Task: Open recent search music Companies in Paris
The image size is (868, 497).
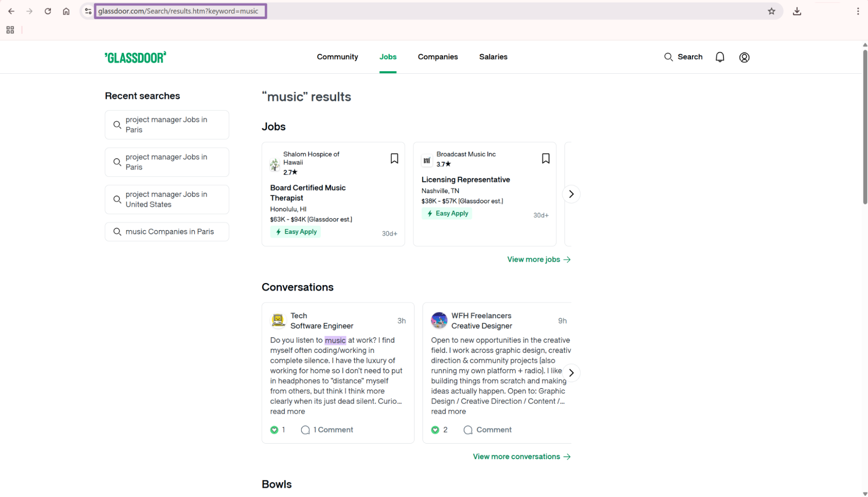Action: pyautogui.click(x=167, y=232)
